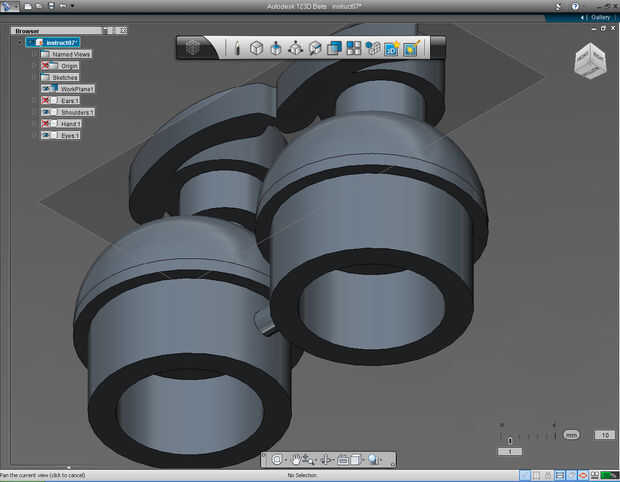Click the Zoom Fit navigation wheel icon
Viewport: 620px width, 482px height.
pyautogui.click(x=277, y=459)
